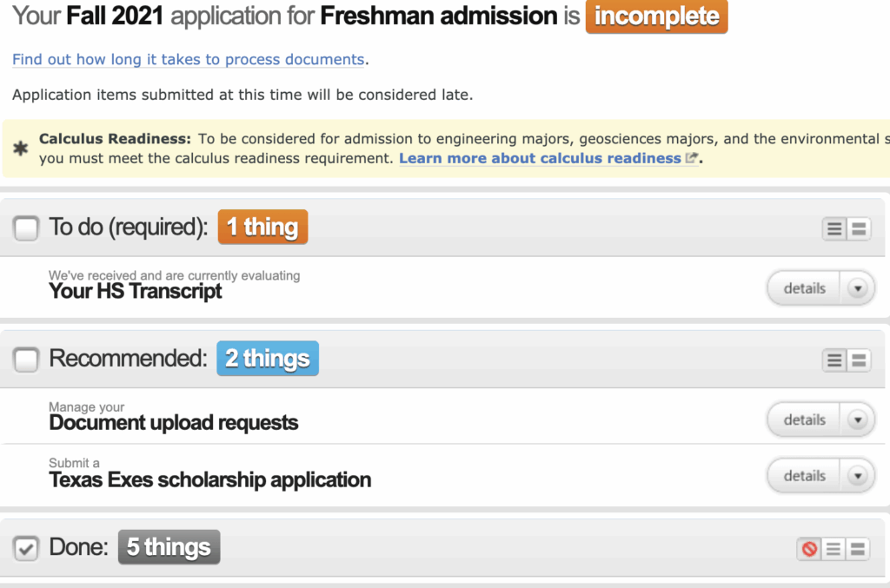This screenshot has width=890, height=588.
Task: Select expanded list view in Done section
Action: [858, 549]
